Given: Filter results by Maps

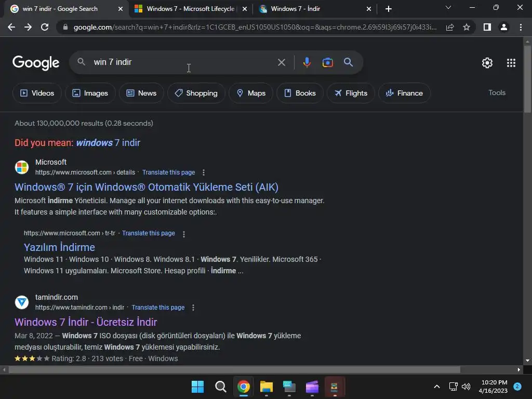Looking at the screenshot, I should [x=251, y=93].
